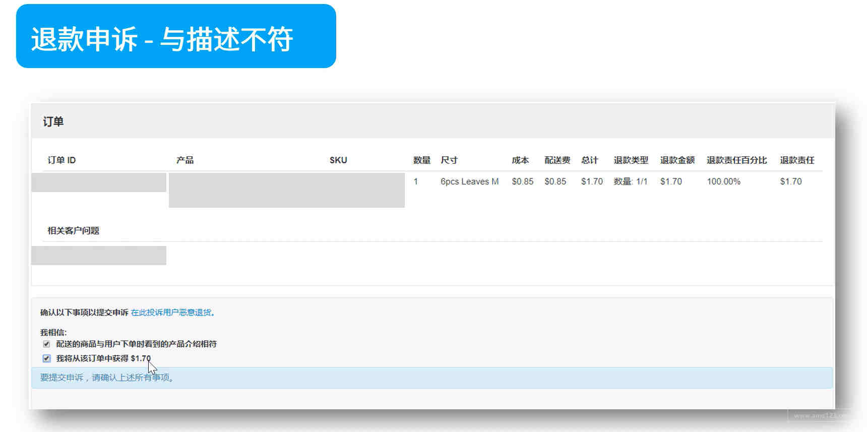The height and width of the screenshot is (432, 868).
Task: Click the redacted customer issue entry
Action: [x=99, y=256]
